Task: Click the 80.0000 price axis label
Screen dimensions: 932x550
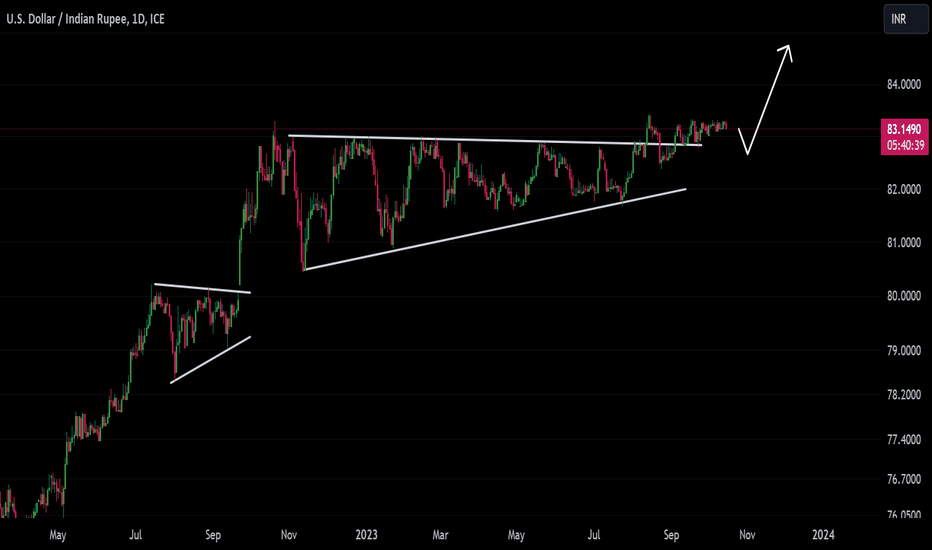Action: (x=903, y=296)
